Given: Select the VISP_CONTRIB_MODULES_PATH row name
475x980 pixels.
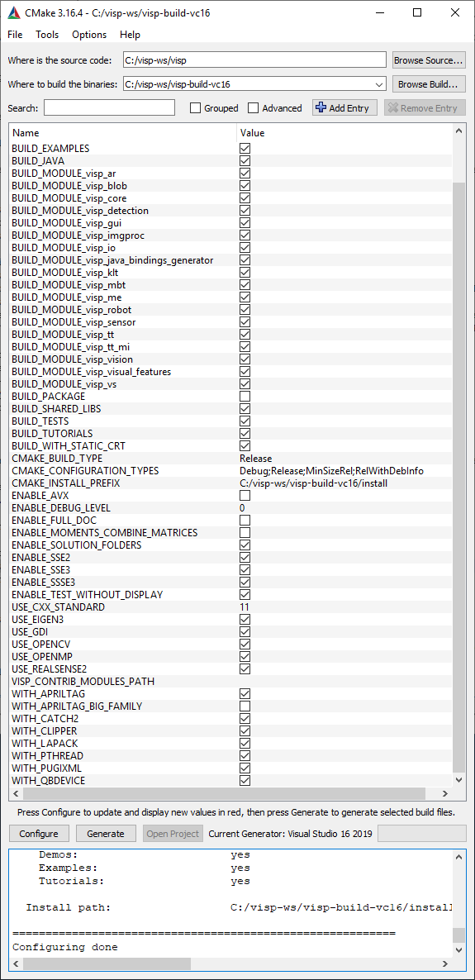Looking at the screenshot, I should pos(83,681).
